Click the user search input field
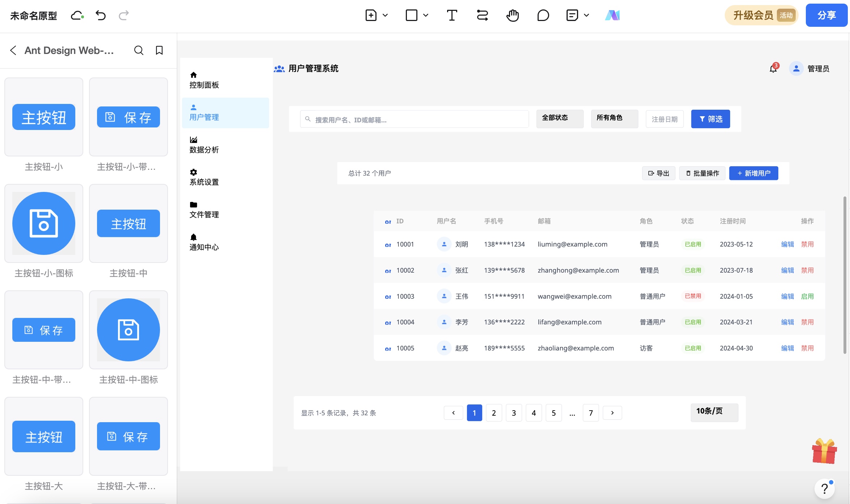This screenshot has height=504, width=850. tap(415, 119)
